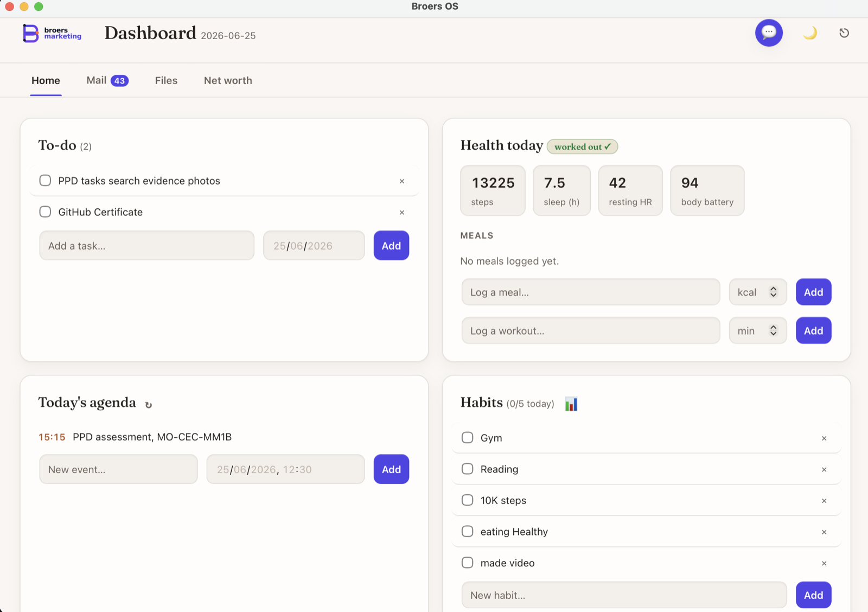Check off PPD tasks search evidence photos
Viewport: 868px width, 612px height.
(45, 180)
